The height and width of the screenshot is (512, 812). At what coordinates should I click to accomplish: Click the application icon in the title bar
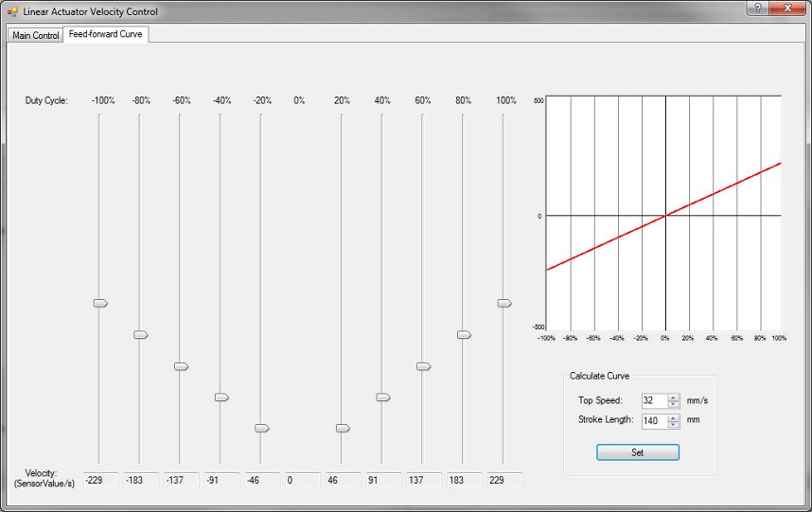(12, 11)
